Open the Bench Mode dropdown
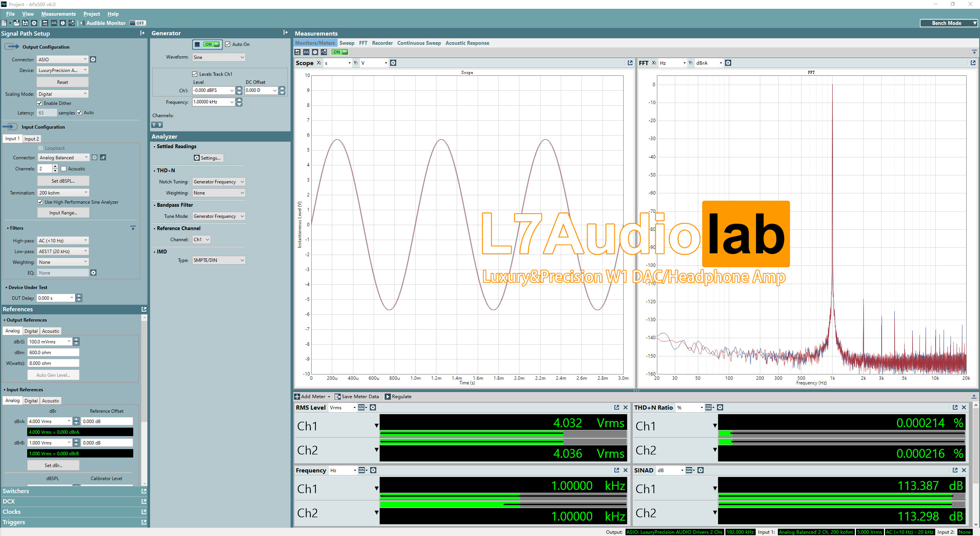Screen dimensions: 980x536 tap(949, 23)
